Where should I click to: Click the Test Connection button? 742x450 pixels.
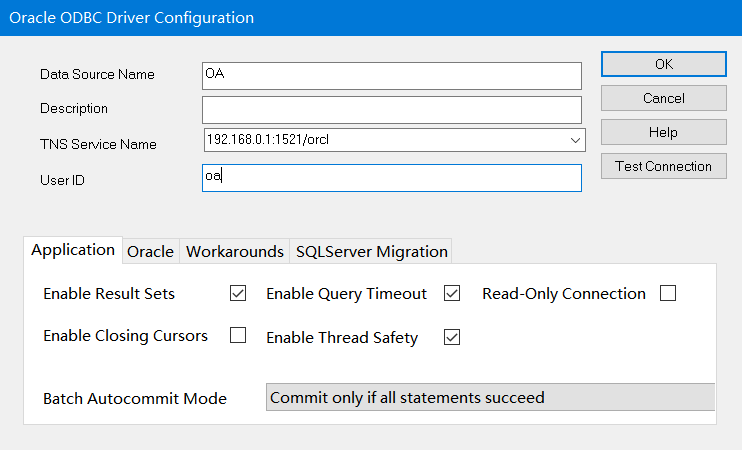(663, 166)
